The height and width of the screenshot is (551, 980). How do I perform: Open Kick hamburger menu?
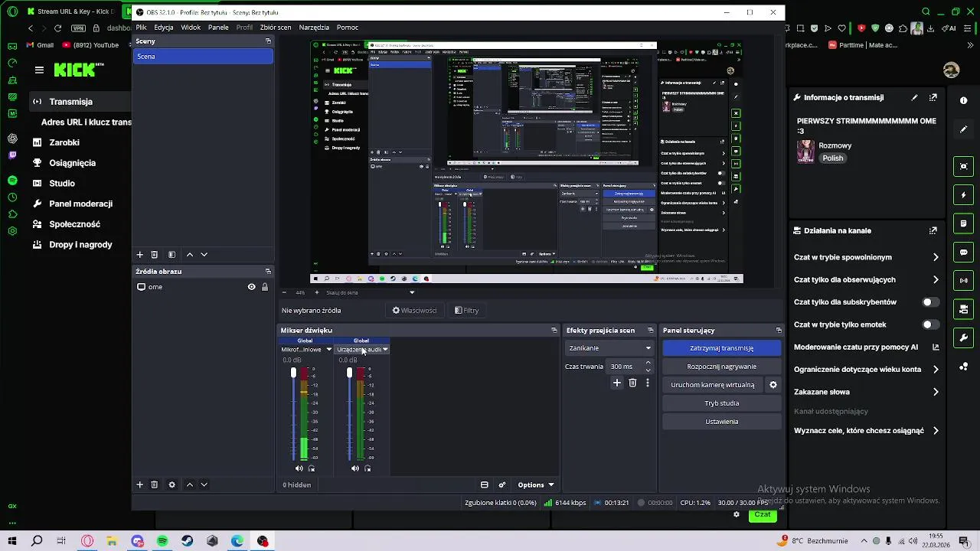39,70
